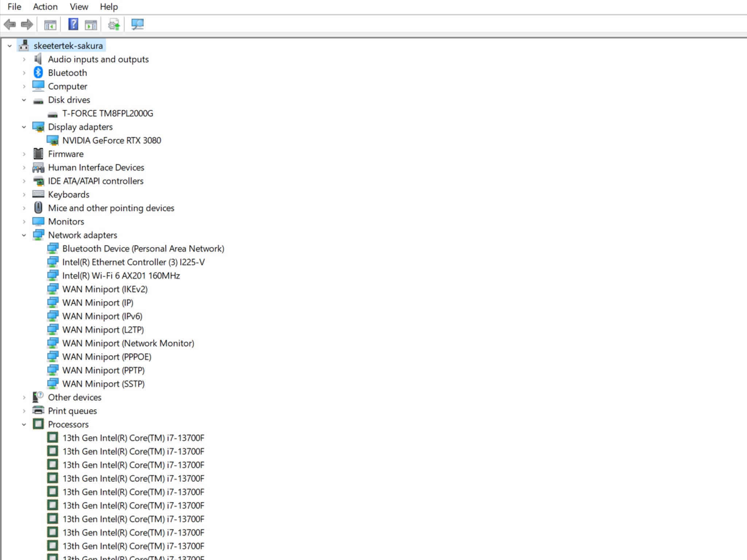Collapse the Disk drives category
747x560 pixels.
[24, 100]
